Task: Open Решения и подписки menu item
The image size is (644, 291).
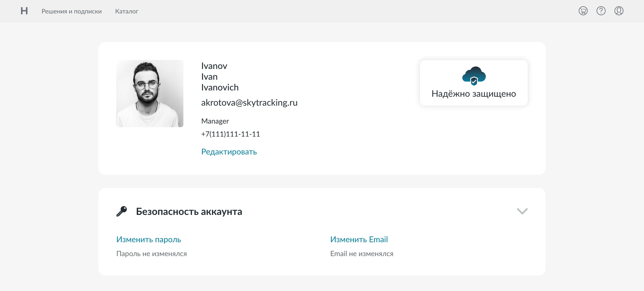Action: [72, 11]
